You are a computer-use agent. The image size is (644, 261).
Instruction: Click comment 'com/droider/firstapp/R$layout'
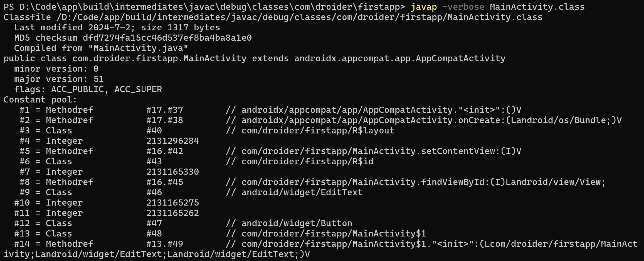(x=318, y=130)
